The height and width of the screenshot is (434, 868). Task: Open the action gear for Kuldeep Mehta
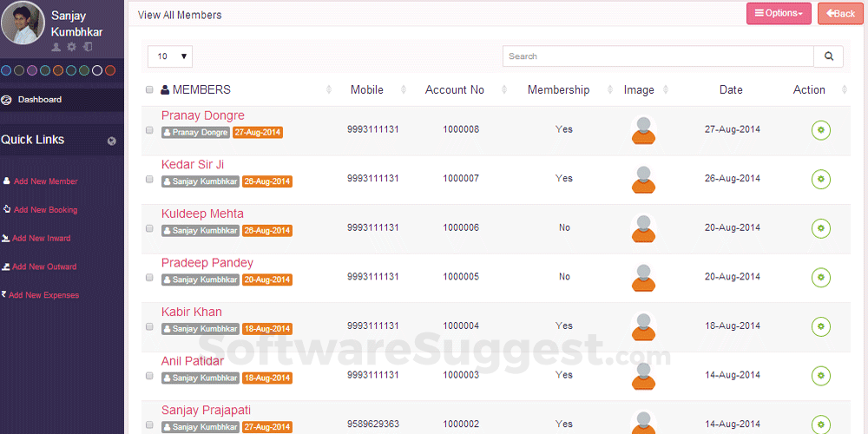click(x=820, y=228)
